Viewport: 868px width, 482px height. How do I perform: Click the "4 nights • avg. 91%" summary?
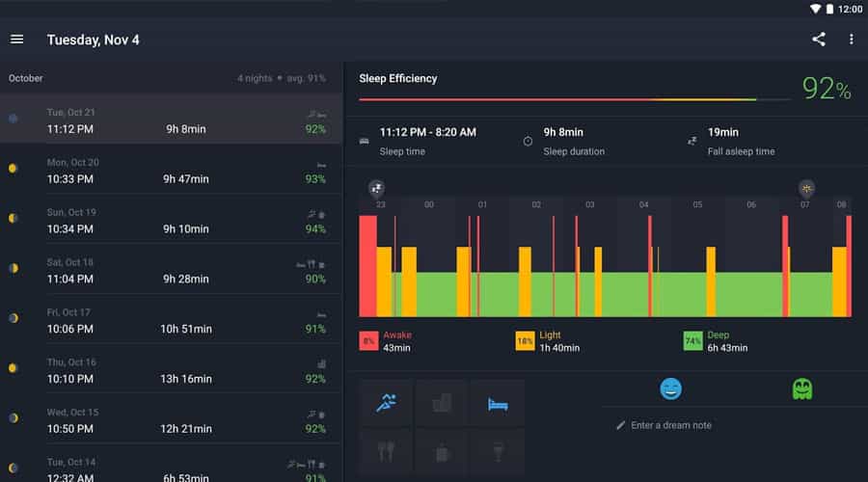(282, 78)
